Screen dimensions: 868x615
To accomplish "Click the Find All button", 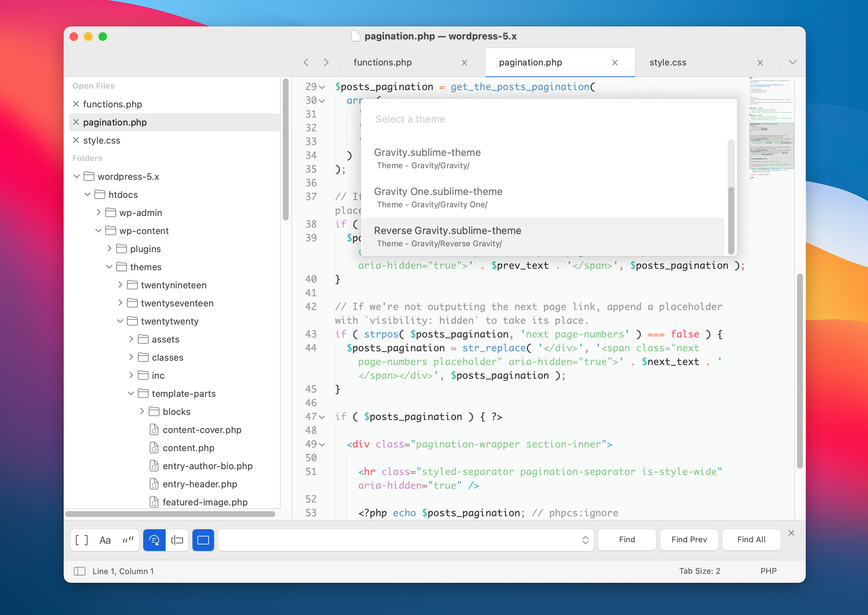I will coord(751,540).
